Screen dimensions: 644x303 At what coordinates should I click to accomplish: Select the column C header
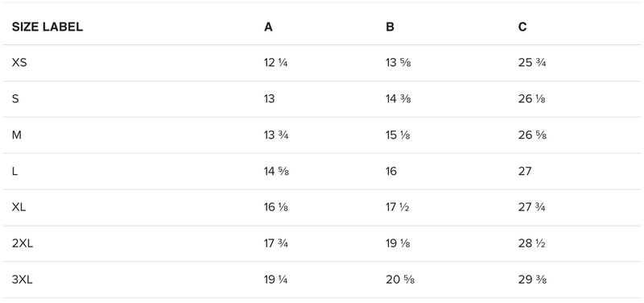click(x=522, y=27)
